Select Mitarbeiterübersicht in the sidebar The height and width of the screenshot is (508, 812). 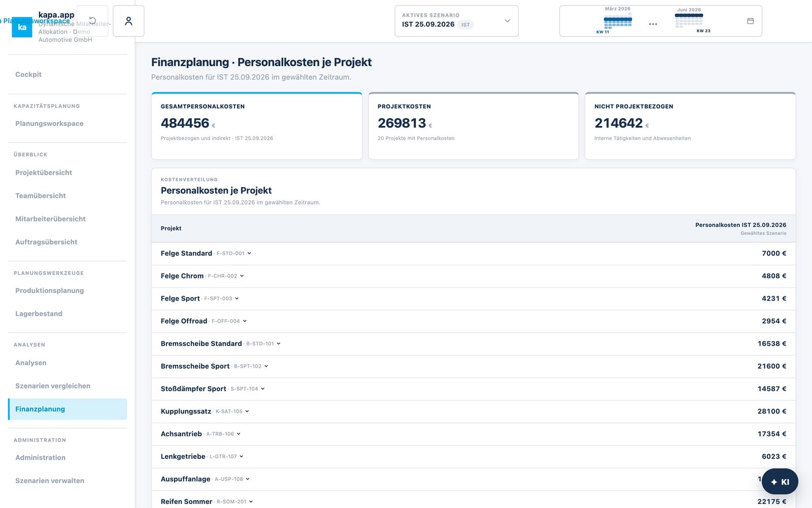[x=67, y=219]
